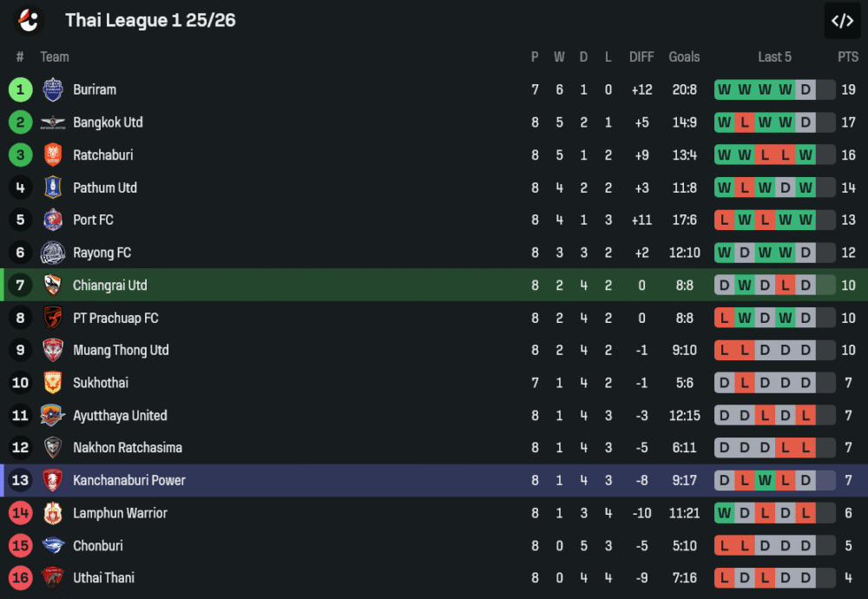
Task: Click the Thai League 1 25/26 title
Action: [x=150, y=20]
